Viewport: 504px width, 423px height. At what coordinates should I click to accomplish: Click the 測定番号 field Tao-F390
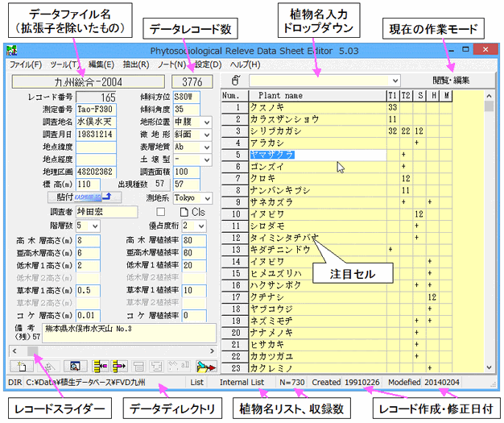96,110
